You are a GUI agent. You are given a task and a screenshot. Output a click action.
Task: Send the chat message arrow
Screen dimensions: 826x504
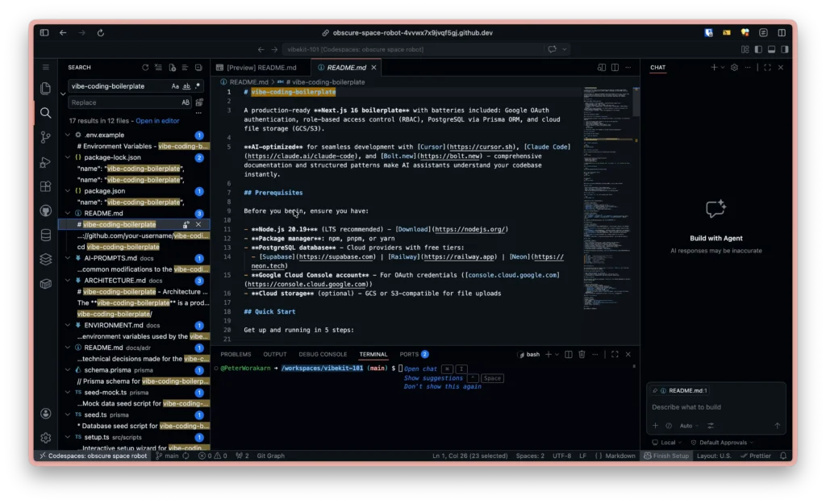(777, 426)
